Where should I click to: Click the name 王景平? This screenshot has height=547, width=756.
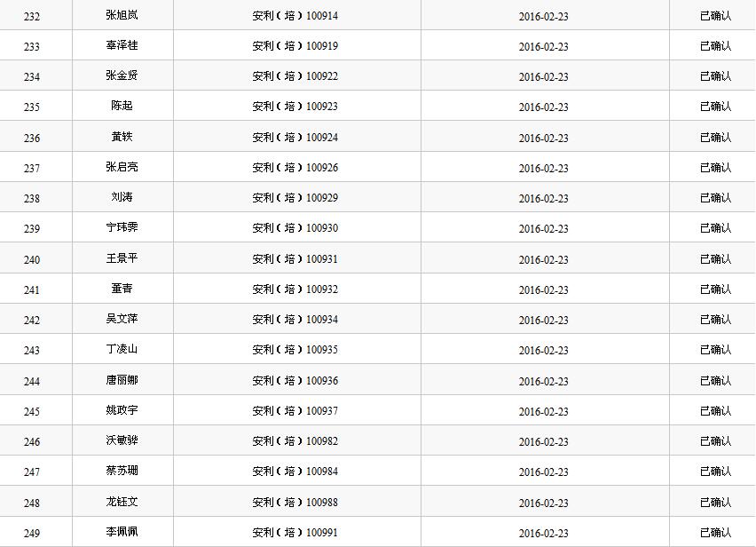pos(122,259)
